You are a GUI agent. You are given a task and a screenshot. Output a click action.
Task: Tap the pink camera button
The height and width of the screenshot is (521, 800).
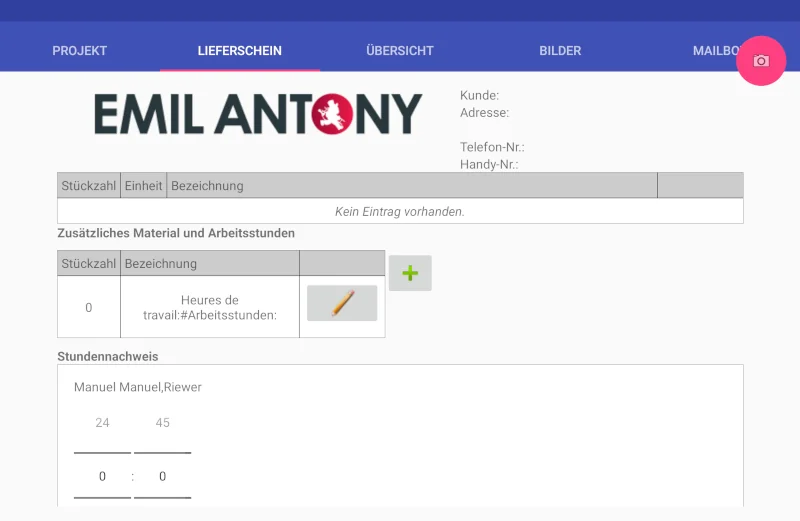point(761,61)
